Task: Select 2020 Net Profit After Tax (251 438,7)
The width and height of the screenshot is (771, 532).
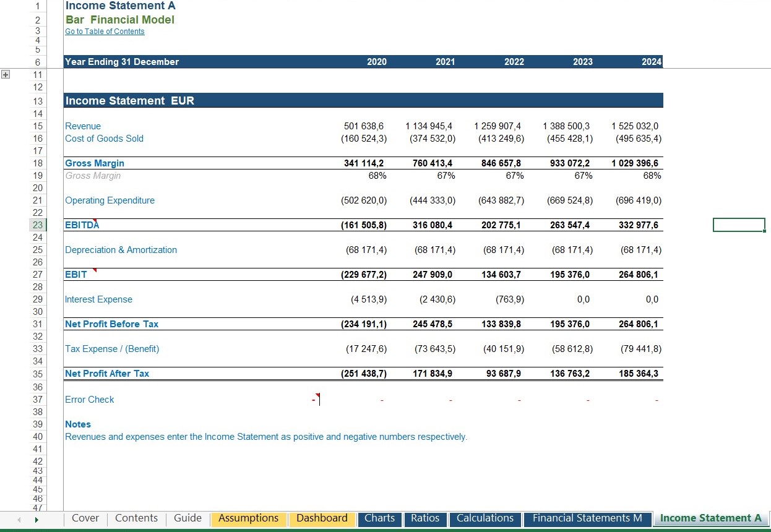Action: (364, 374)
